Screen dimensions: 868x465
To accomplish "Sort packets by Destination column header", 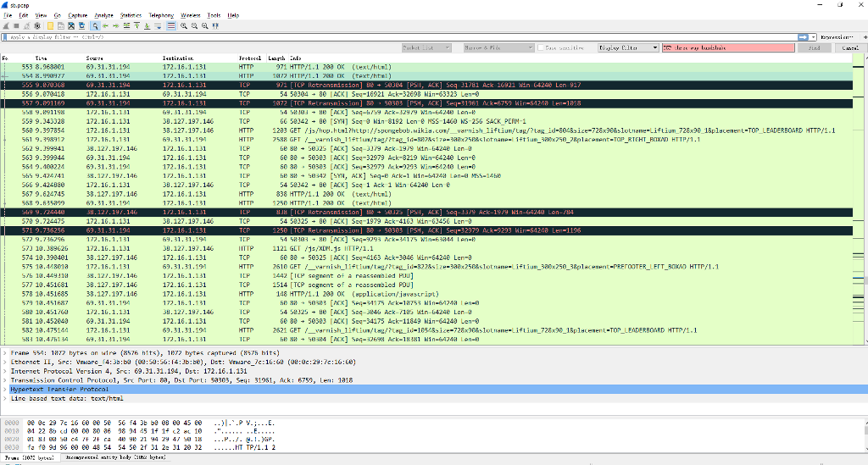I will (x=178, y=58).
